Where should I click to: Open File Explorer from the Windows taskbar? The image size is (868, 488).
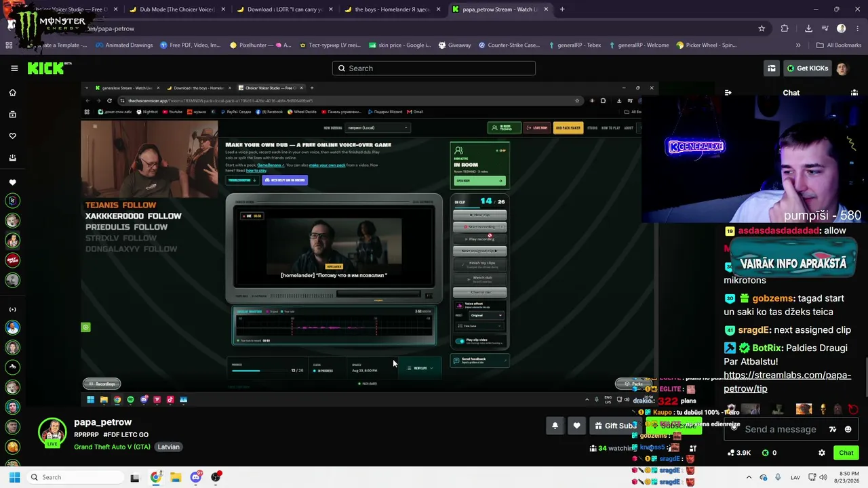tap(176, 477)
